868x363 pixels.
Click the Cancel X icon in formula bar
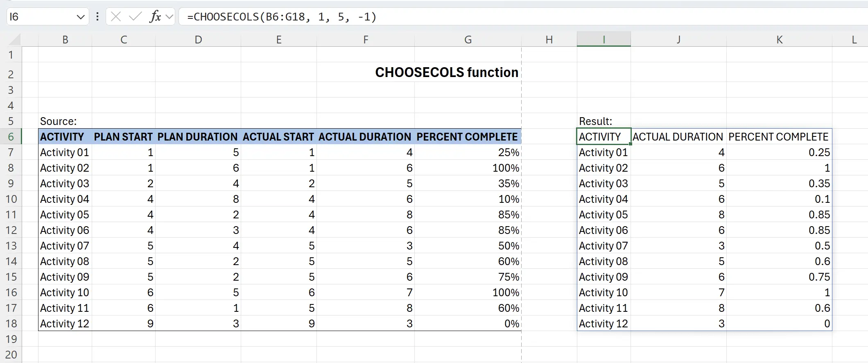[116, 17]
